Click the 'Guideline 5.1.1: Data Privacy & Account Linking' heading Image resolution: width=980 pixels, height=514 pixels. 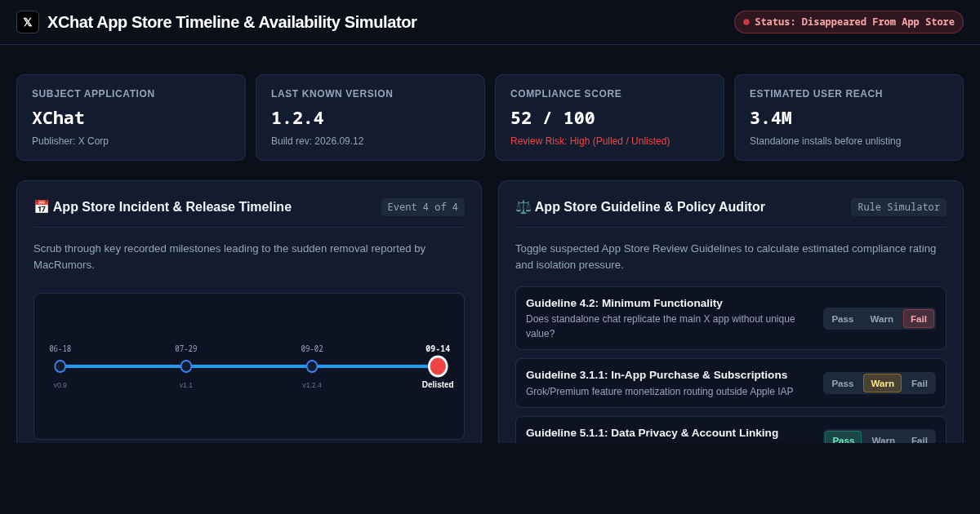coord(652,432)
